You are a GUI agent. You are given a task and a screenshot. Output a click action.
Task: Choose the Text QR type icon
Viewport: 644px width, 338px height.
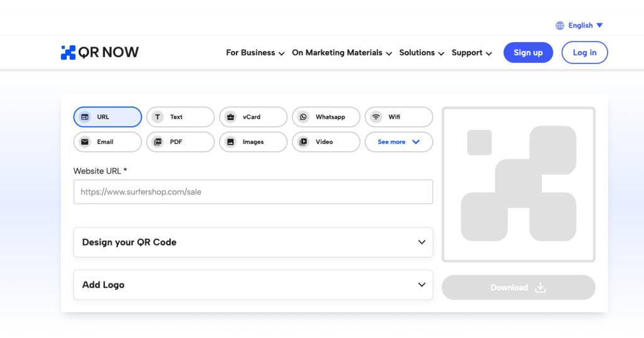pyautogui.click(x=158, y=117)
